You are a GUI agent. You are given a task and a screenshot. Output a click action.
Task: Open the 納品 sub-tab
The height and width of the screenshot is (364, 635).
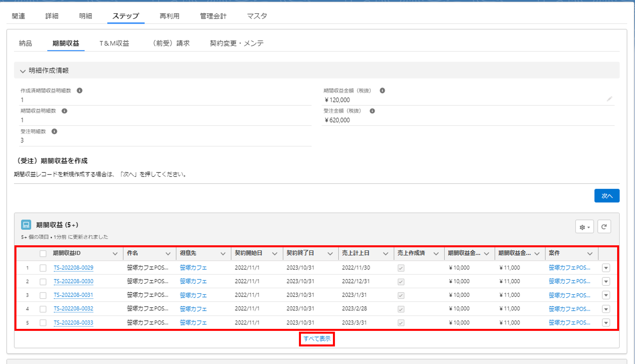coord(26,43)
